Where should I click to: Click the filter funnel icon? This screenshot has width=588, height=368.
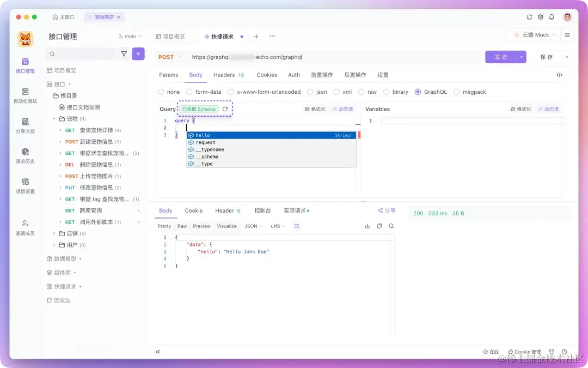124,53
